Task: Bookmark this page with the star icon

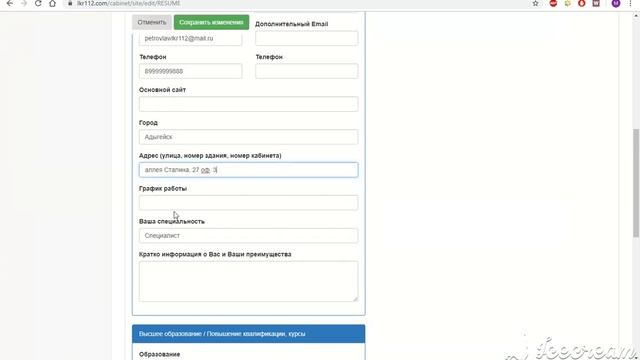Action: 536,3
